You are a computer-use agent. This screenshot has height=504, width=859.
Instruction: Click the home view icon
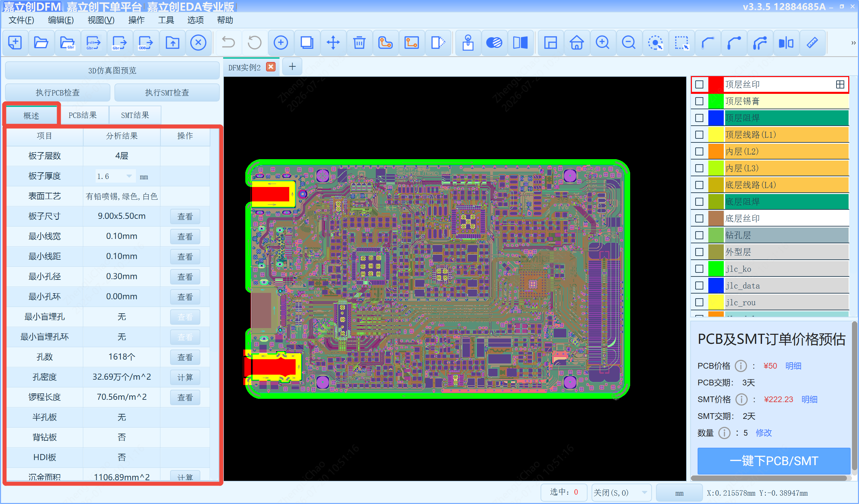click(576, 43)
